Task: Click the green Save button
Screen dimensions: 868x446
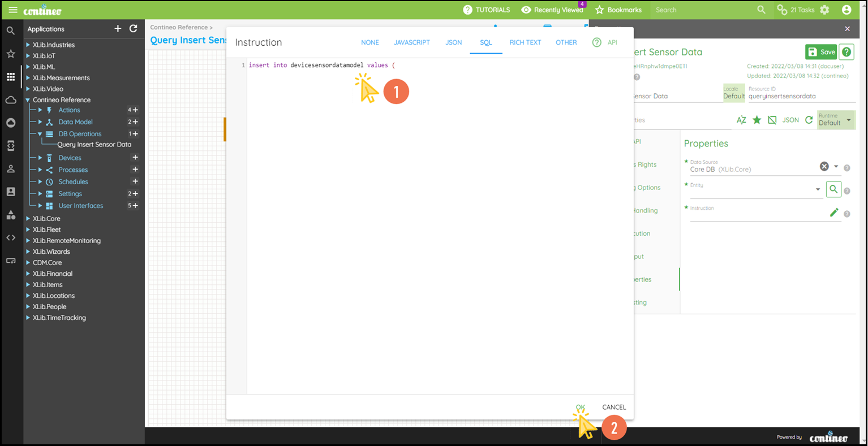Action: (x=821, y=52)
